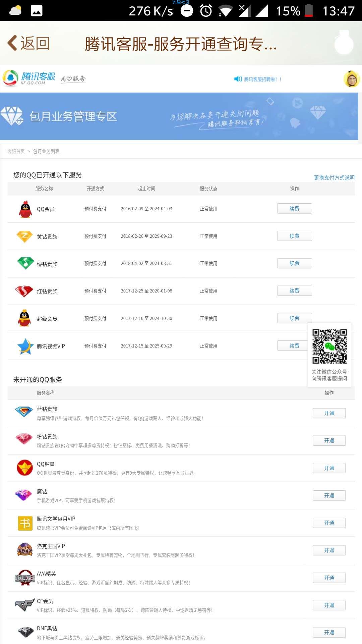The width and height of the screenshot is (362, 644).
Task: Click the 腾讯文学包月VIP book icon
Action: click(25, 523)
